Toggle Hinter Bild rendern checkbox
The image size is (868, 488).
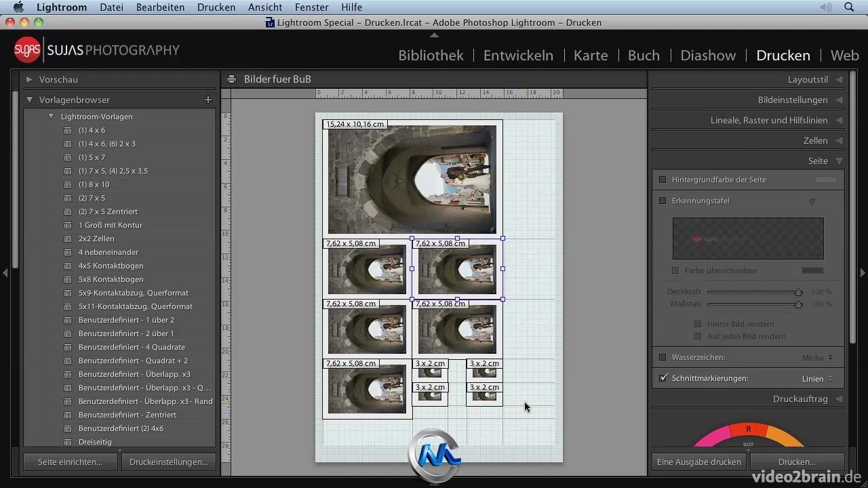[697, 324]
